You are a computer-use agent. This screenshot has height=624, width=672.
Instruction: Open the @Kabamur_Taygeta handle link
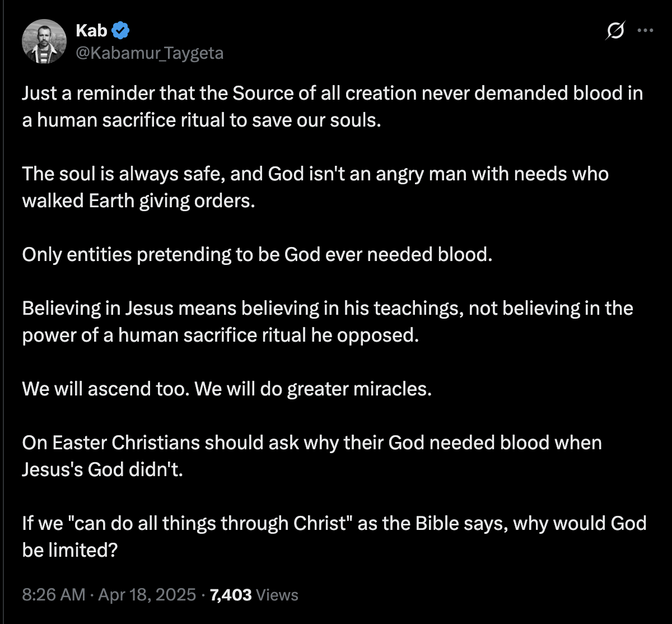tap(150, 53)
